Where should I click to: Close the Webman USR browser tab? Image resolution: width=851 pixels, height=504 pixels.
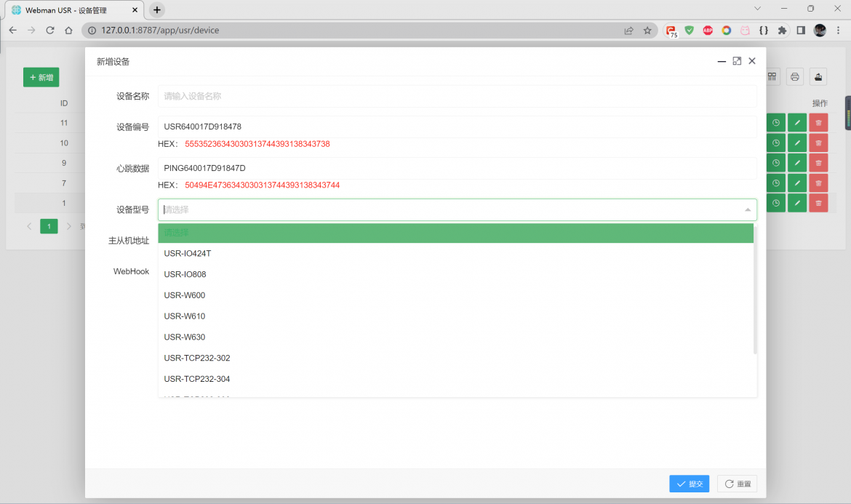click(x=135, y=9)
